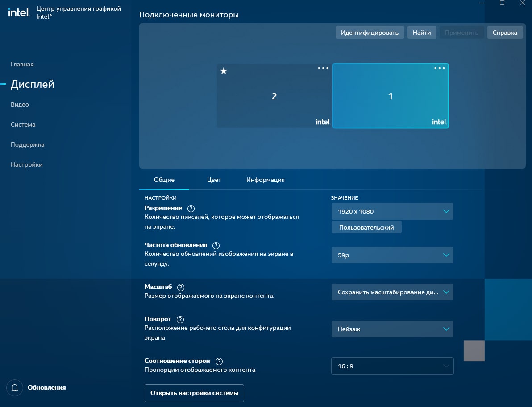Open the Информация tab

click(x=265, y=180)
